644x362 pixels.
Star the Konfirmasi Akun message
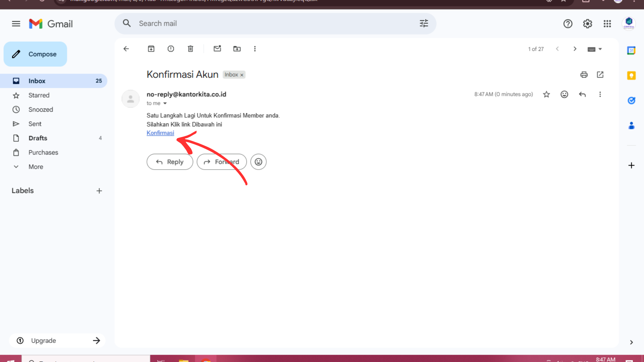pos(546,95)
